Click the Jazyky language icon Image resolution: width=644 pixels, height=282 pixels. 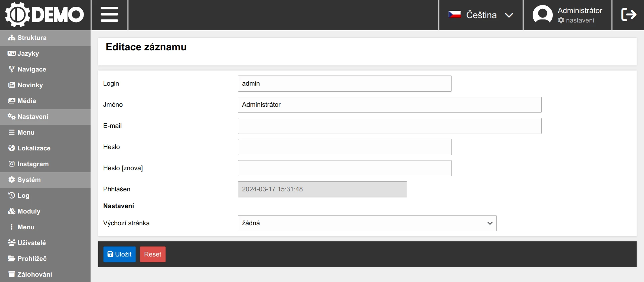pos(12,53)
